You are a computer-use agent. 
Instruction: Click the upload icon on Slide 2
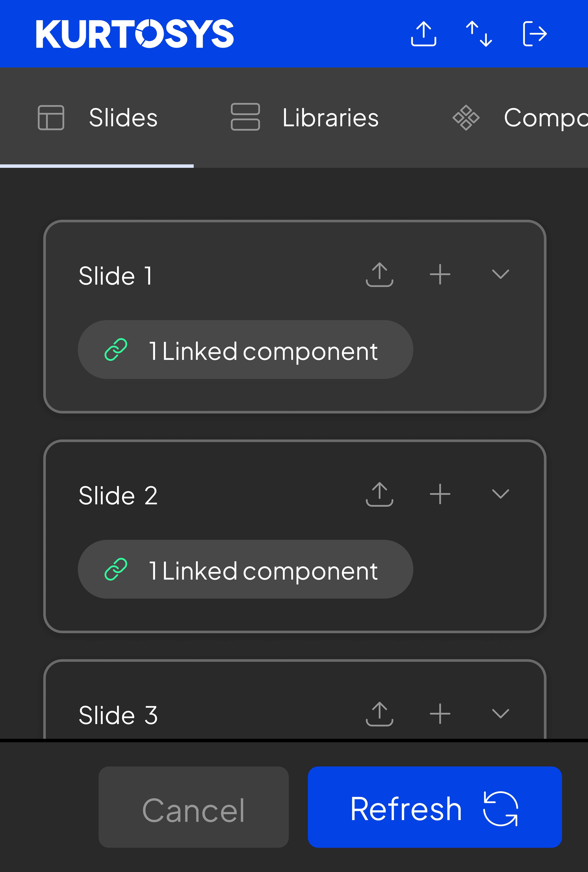[x=379, y=494]
